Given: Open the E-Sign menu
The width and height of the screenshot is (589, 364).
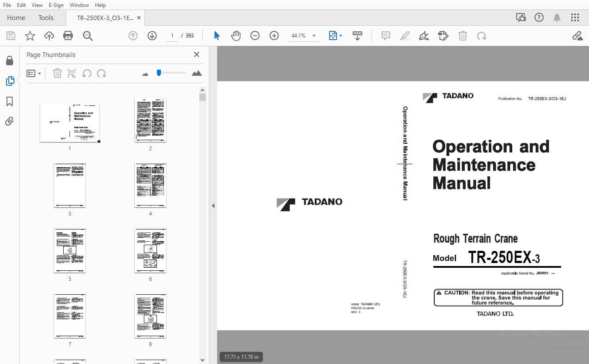Looking at the screenshot, I should click(x=56, y=5).
